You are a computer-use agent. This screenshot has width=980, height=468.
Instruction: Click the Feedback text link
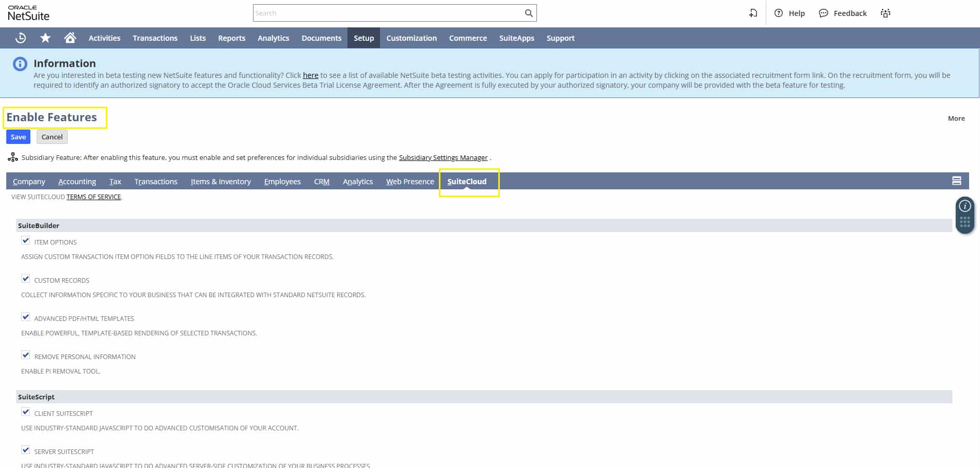click(x=850, y=13)
